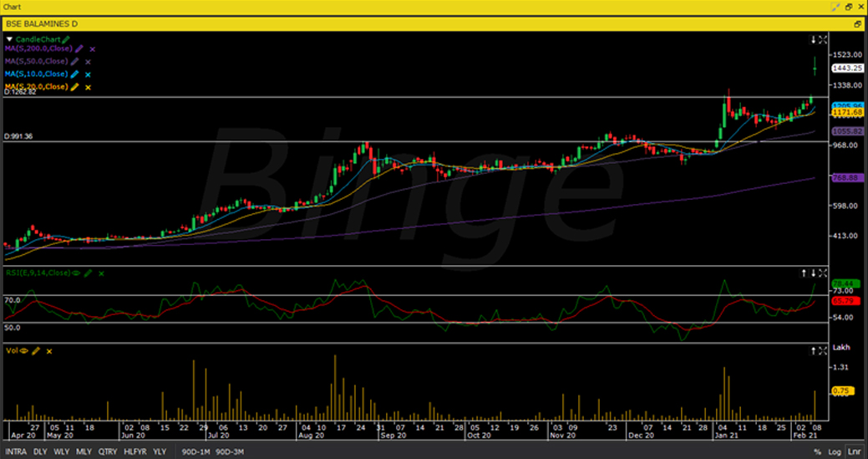868x459 pixels.
Task: Switch to DLY timeframe
Action: coord(40,451)
